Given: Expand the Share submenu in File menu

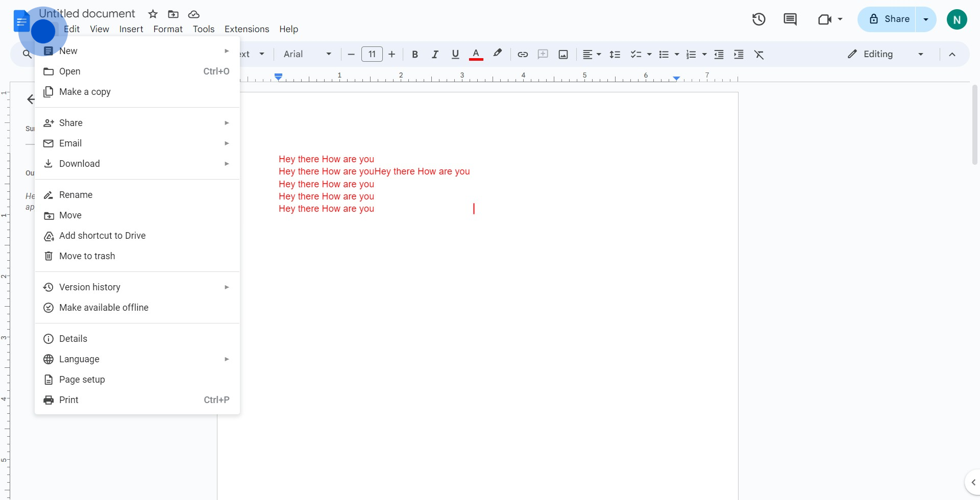Looking at the screenshot, I should (x=137, y=123).
